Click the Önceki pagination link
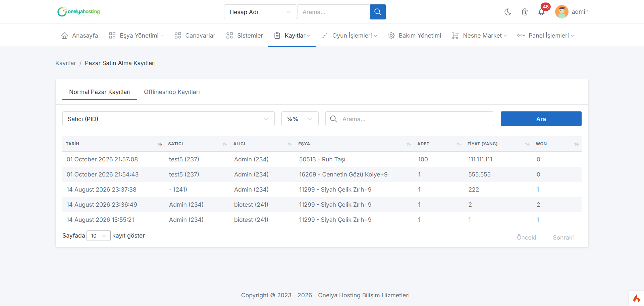644x306 pixels. pyautogui.click(x=526, y=238)
